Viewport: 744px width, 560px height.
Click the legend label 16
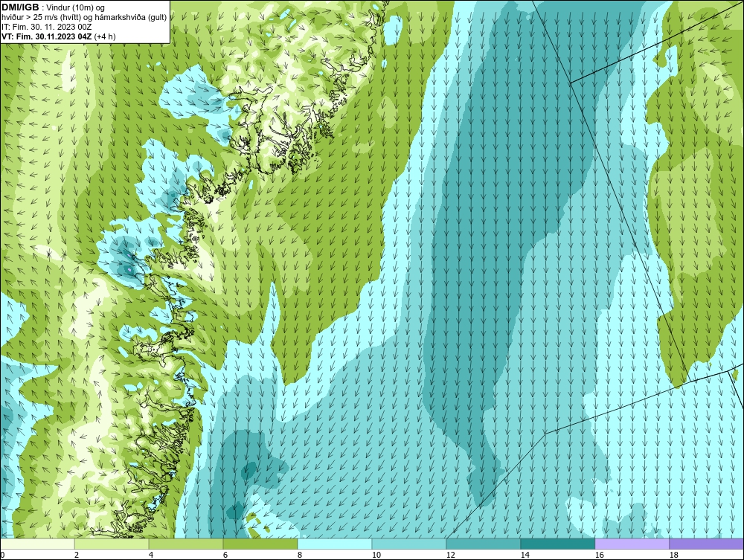pos(599,555)
